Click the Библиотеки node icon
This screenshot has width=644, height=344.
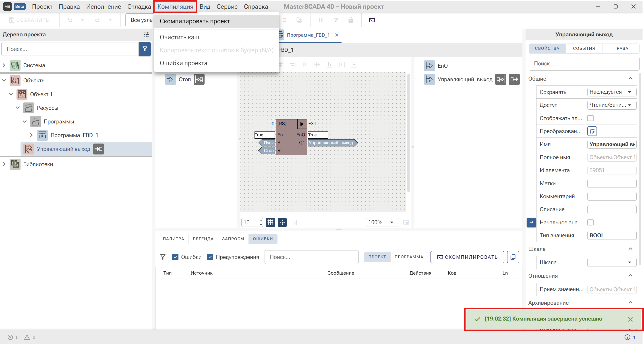pyautogui.click(x=15, y=164)
